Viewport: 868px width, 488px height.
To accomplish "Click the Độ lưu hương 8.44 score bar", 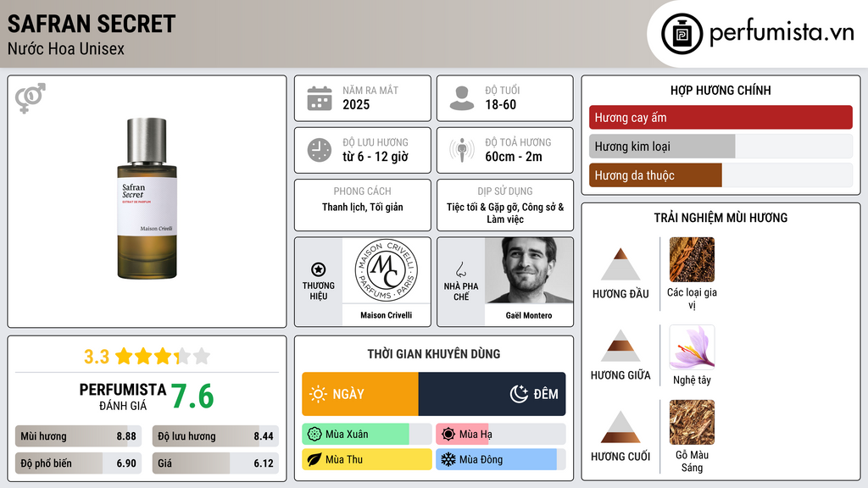I will pos(215,436).
